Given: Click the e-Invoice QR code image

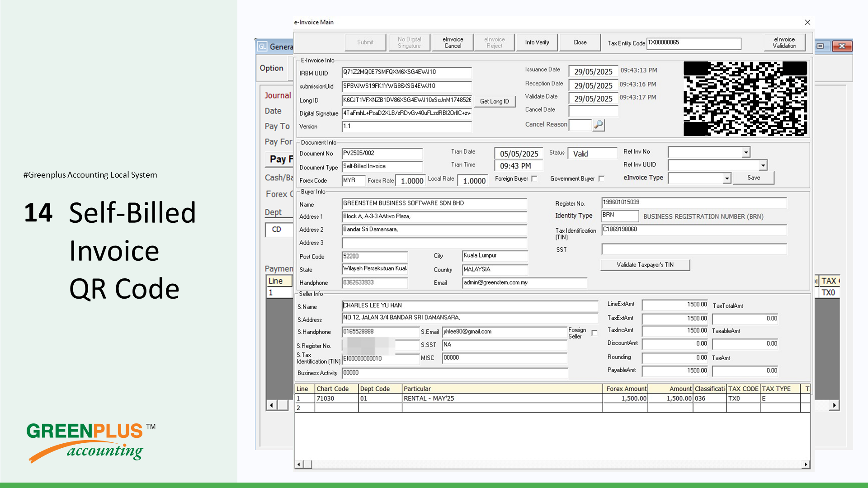Looking at the screenshot, I should click(745, 99).
